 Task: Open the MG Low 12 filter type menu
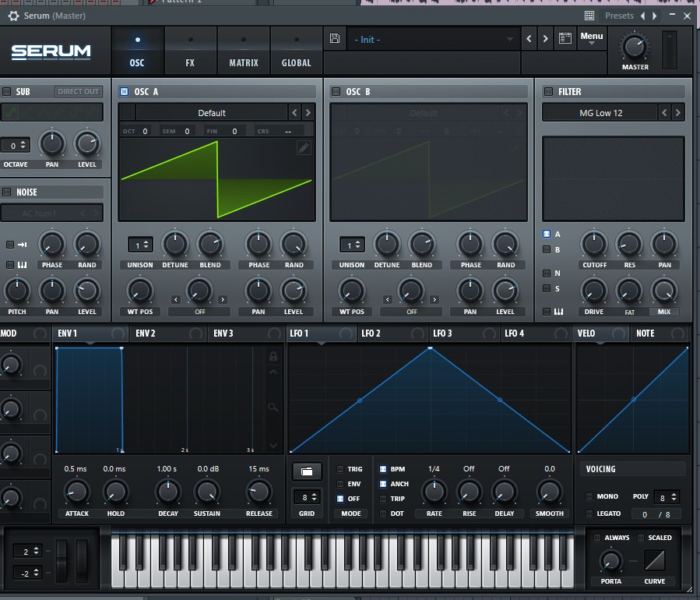coord(600,113)
